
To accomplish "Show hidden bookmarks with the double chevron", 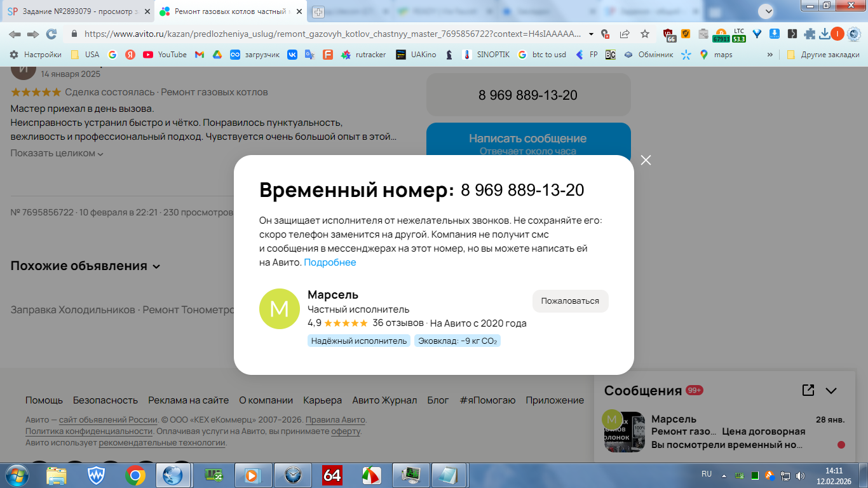I will [770, 55].
